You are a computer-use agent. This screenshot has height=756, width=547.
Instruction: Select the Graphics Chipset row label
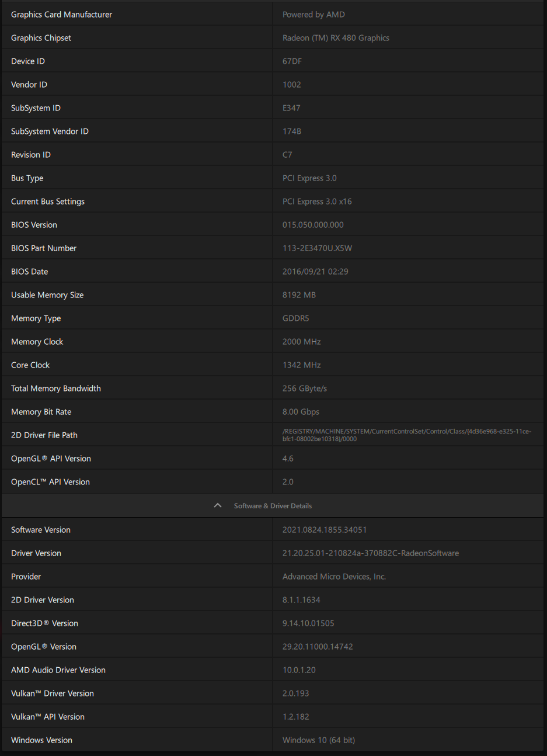[x=41, y=38]
